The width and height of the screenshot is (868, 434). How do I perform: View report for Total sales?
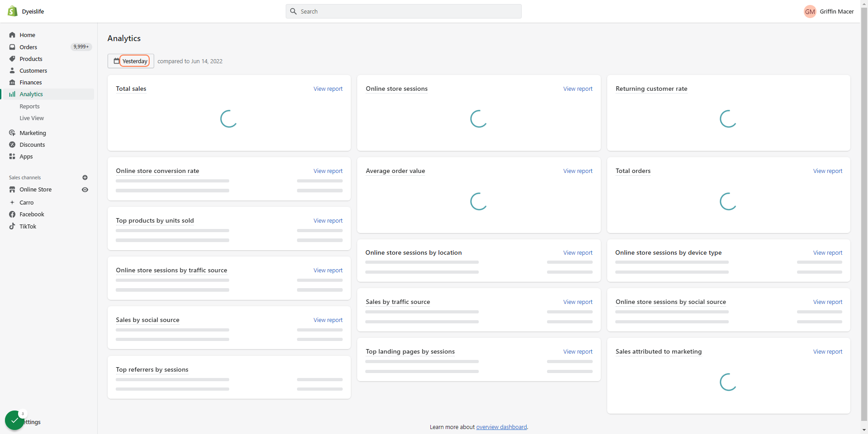point(328,89)
